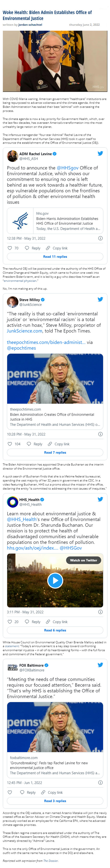Expand Read 7 replies
110x868 pixels.
[x=55, y=453]
